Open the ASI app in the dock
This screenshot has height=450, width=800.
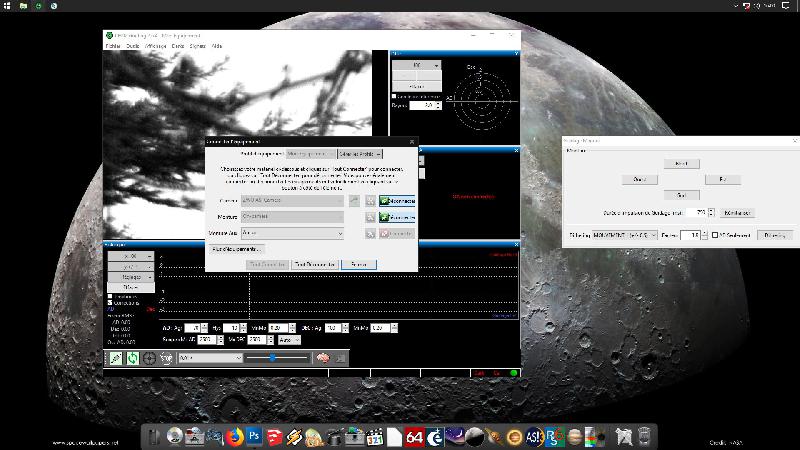click(x=534, y=437)
